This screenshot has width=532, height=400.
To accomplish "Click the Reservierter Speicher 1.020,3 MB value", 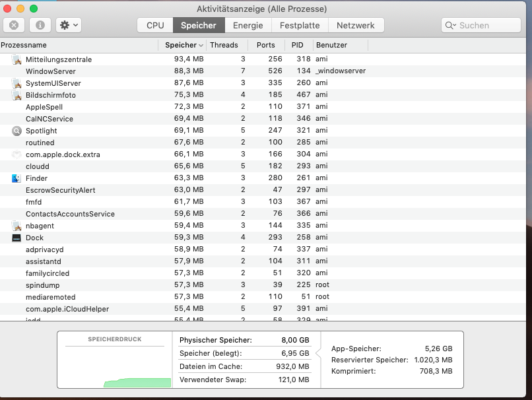I will click(x=433, y=360).
